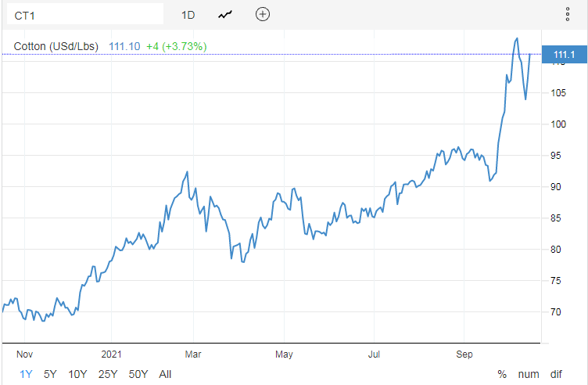This screenshot has height=385, width=588.
Task: Toggle percent scale mode
Action: coord(502,374)
